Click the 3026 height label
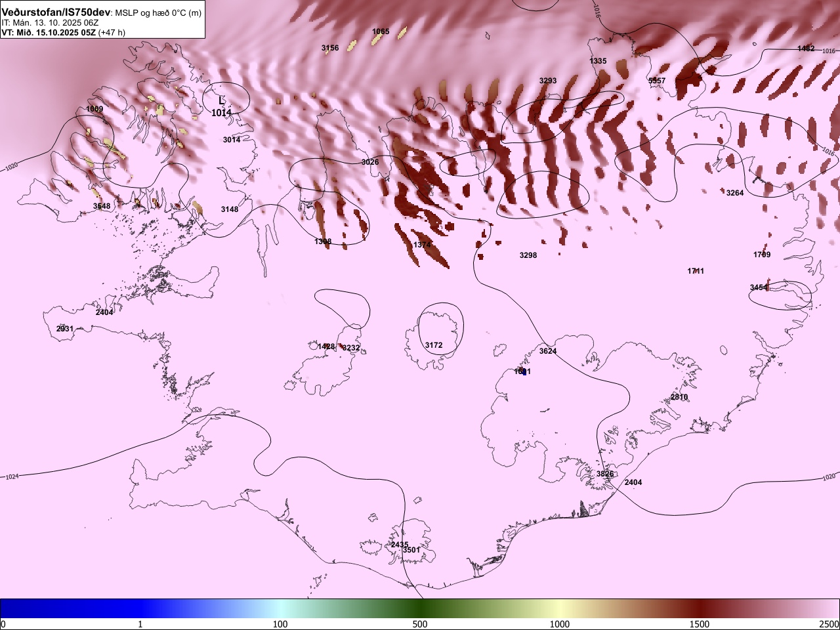The width and height of the screenshot is (840, 630). (x=370, y=162)
